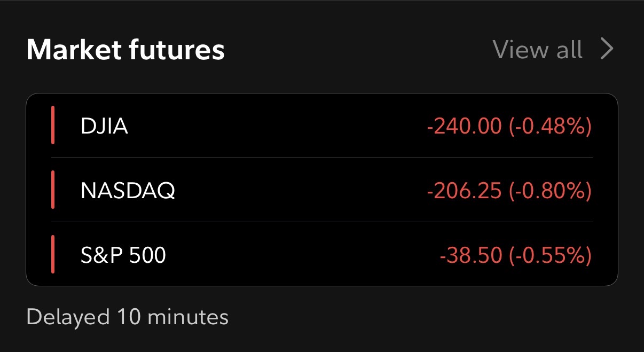Click the empty middle area of the DJIA row

click(278, 127)
